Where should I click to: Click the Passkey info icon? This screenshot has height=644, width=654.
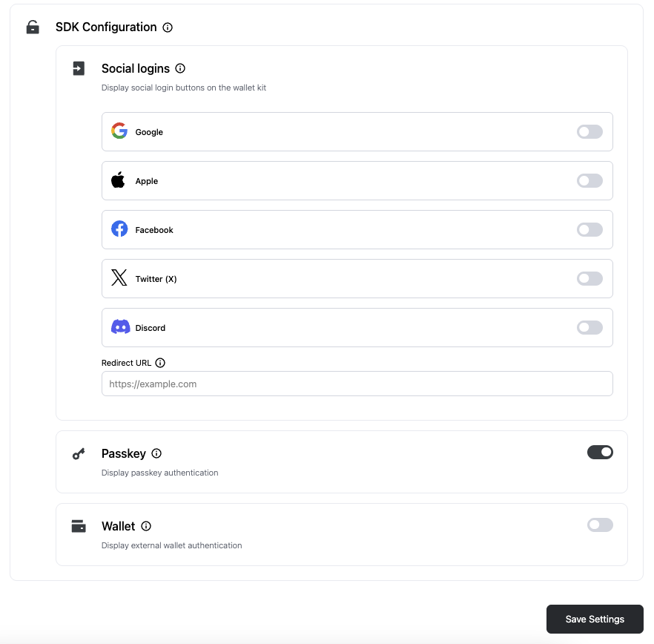[x=156, y=453]
